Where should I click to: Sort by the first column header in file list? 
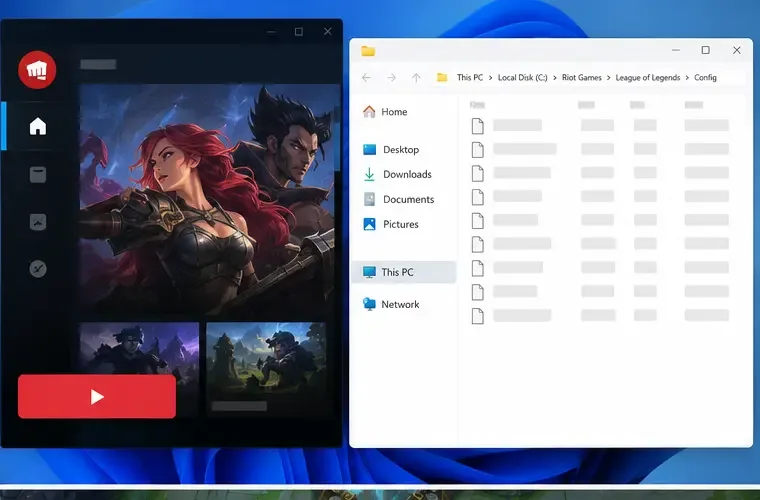tap(477, 105)
